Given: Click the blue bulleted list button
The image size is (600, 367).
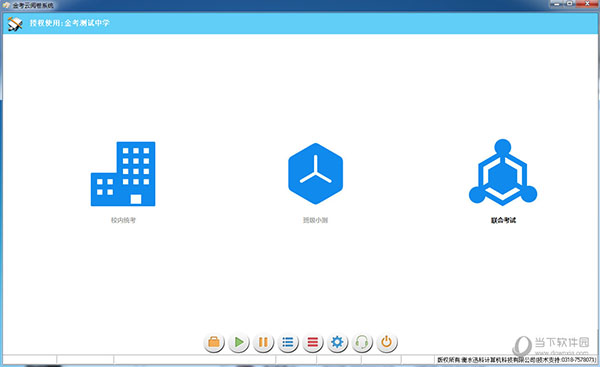Looking at the screenshot, I should [288, 342].
